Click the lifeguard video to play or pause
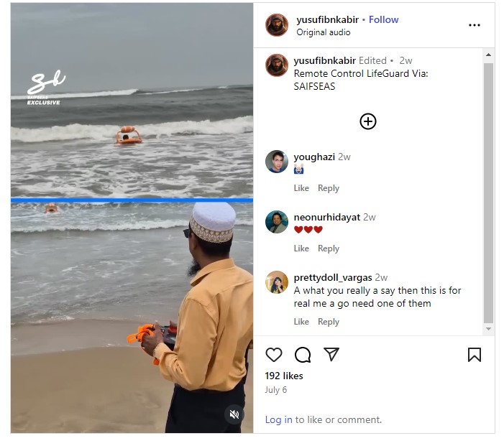This screenshot has width=504, height=446. (x=132, y=215)
